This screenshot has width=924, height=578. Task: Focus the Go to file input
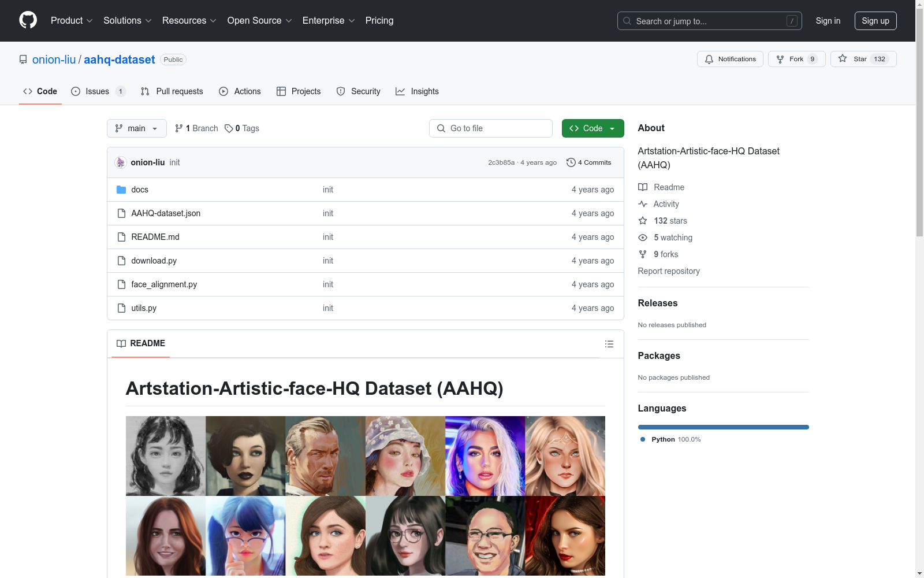tap(491, 128)
